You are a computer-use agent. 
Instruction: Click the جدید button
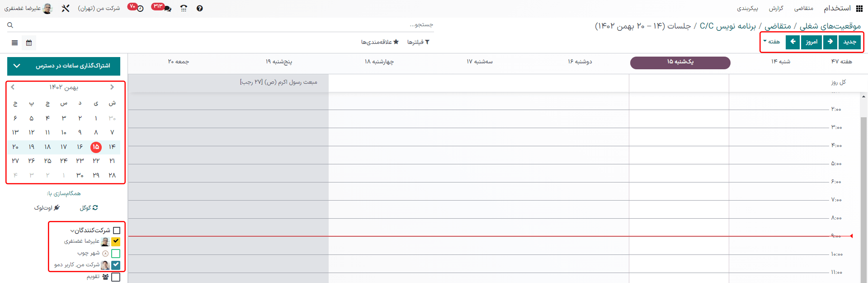[849, 42]
